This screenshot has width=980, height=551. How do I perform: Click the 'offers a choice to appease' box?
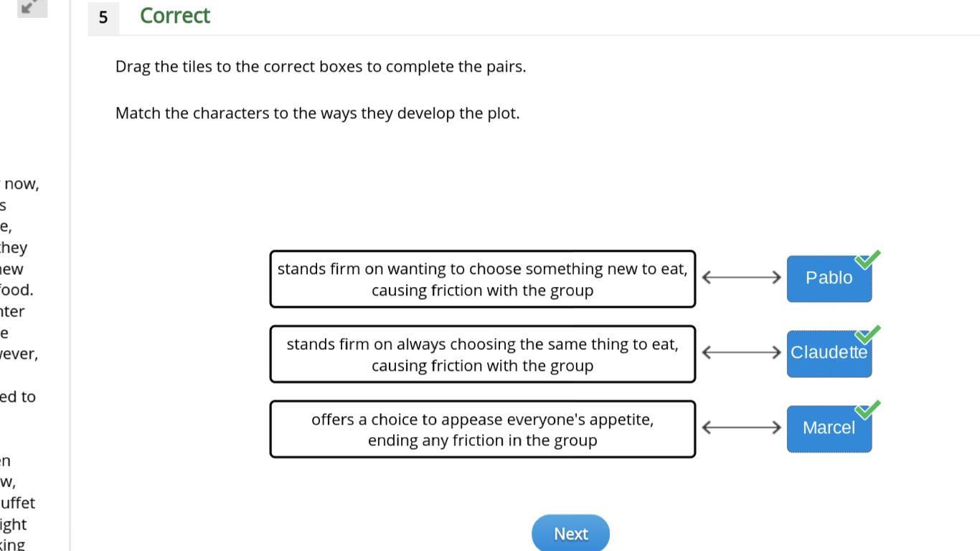(482, 429)
